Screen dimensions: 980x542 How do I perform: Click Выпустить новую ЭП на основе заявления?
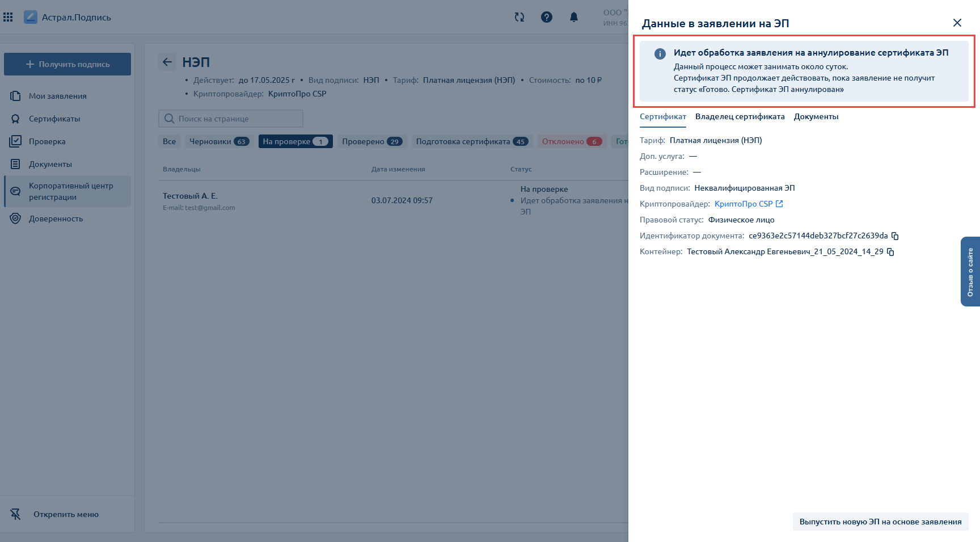pyautogui.click(x=881, y=522)
